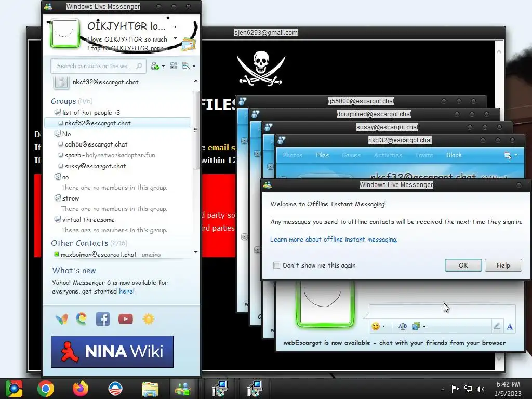Click the 'here' link under What's new
Image resolution: width=532 pixels, height=399 pixels.
[x=126, y=291]
